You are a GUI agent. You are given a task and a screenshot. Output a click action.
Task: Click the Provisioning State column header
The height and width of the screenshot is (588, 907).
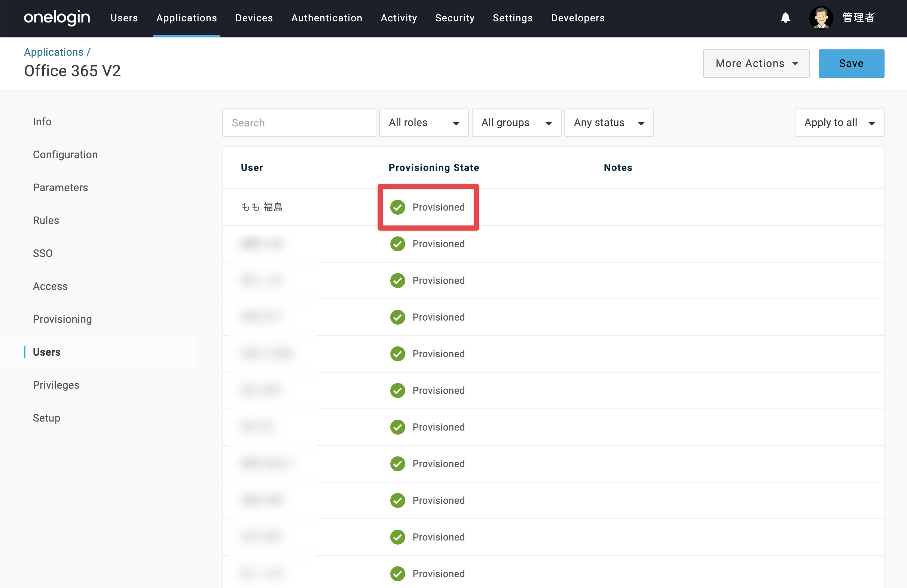tap(434, 167)
